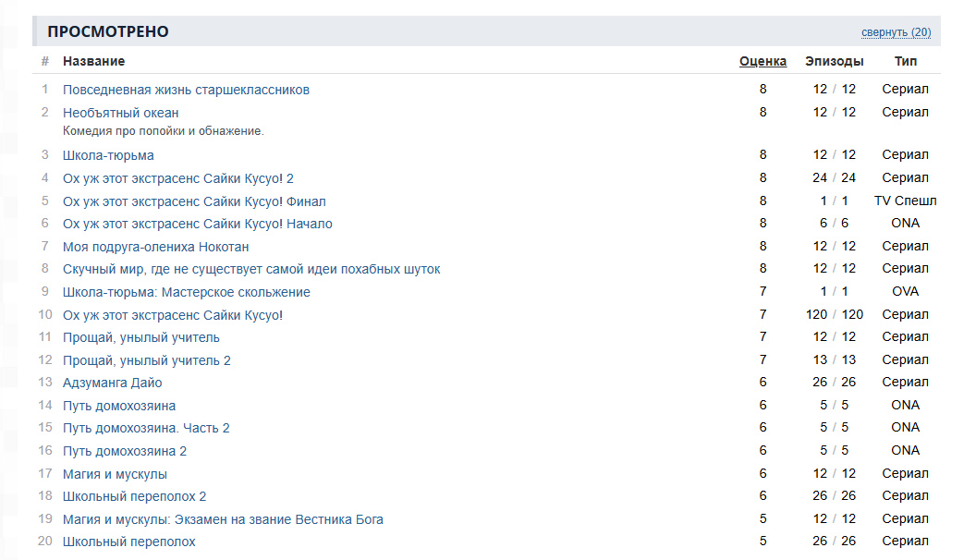This screenshot has width=976, height=560.
Task: Click the ПРОСМОТРЕНО section header
Action: pos(108,31)
